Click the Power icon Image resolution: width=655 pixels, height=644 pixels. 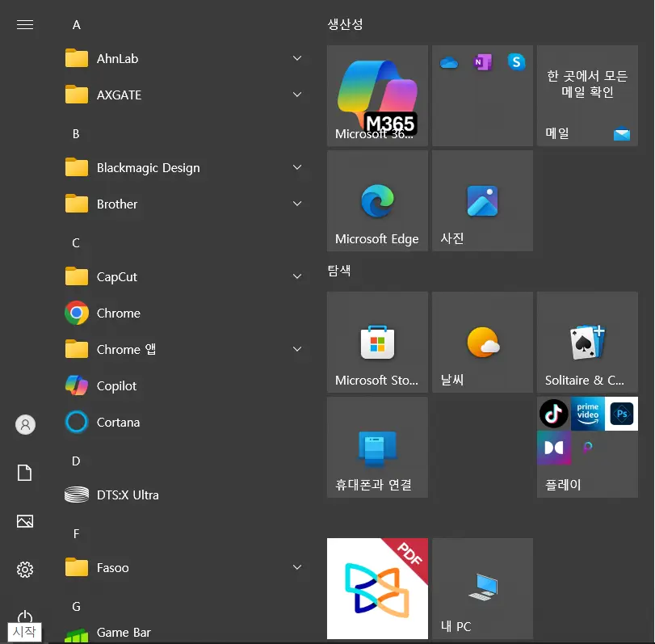(25, 617)
